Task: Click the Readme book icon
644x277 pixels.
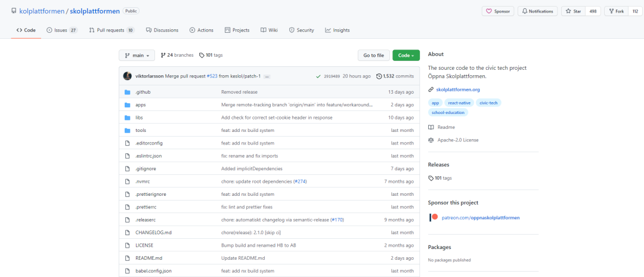Action: click(431, 127)
